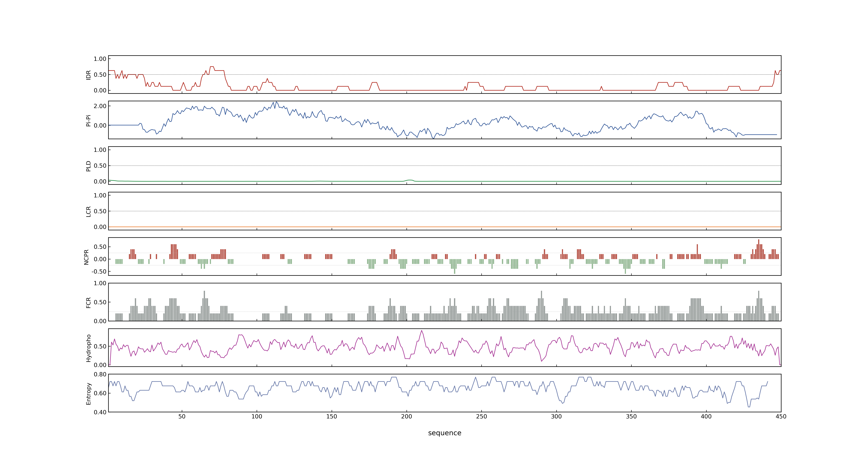Click the IDR plateau peak near position 70
The height and width of the screenshot is (463, 868).
click(x=212, y=67)
